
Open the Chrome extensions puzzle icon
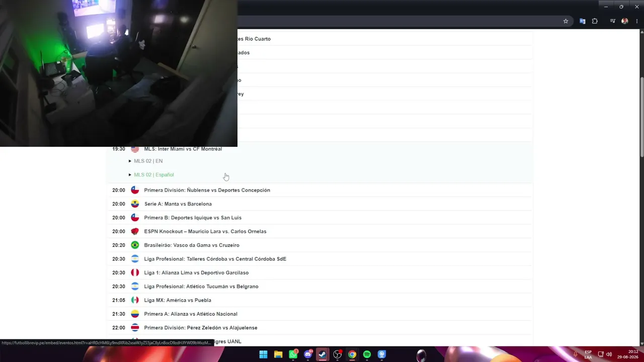[595, 21]
